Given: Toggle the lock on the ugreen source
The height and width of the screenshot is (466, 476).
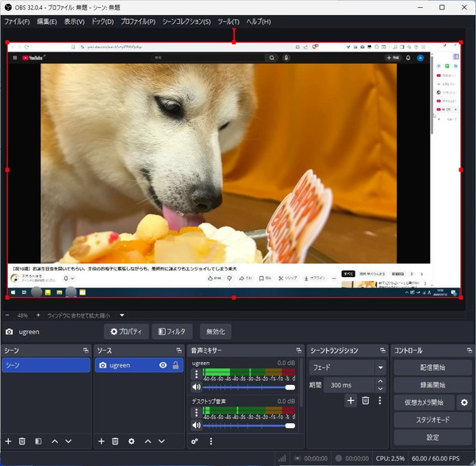Looking at the screenshot, I should 175,365.
